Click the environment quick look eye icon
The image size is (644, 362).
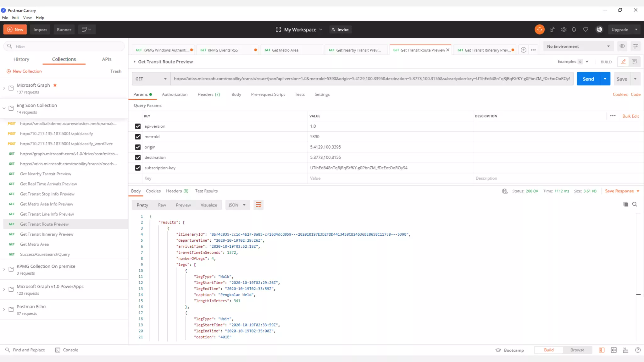pos(622,46)
